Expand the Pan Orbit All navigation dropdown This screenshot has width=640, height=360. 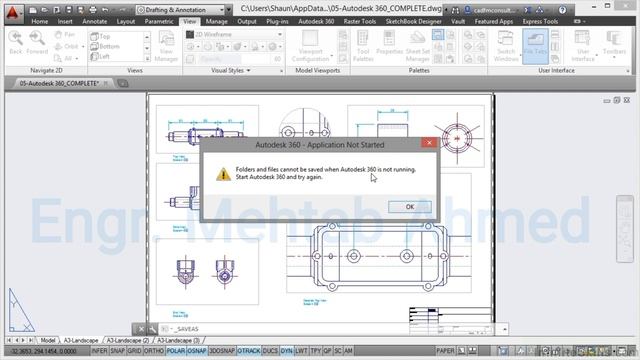77,59
